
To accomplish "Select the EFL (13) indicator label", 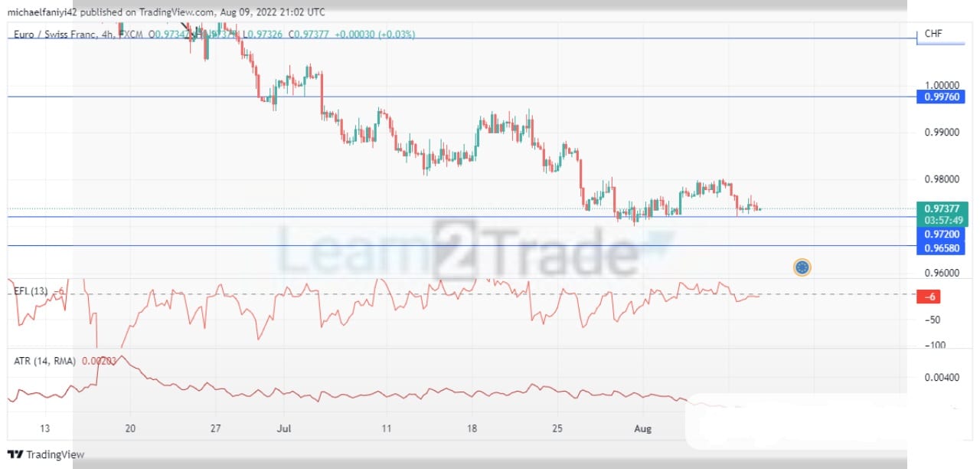I will point(31,291).
